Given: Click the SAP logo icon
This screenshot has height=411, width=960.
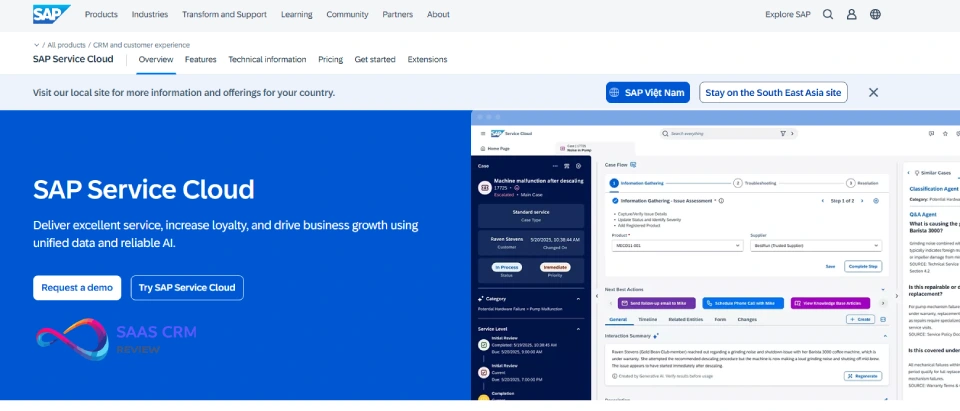Looking at the screenshot, I should pyautogui.click(x=51, y=14).
